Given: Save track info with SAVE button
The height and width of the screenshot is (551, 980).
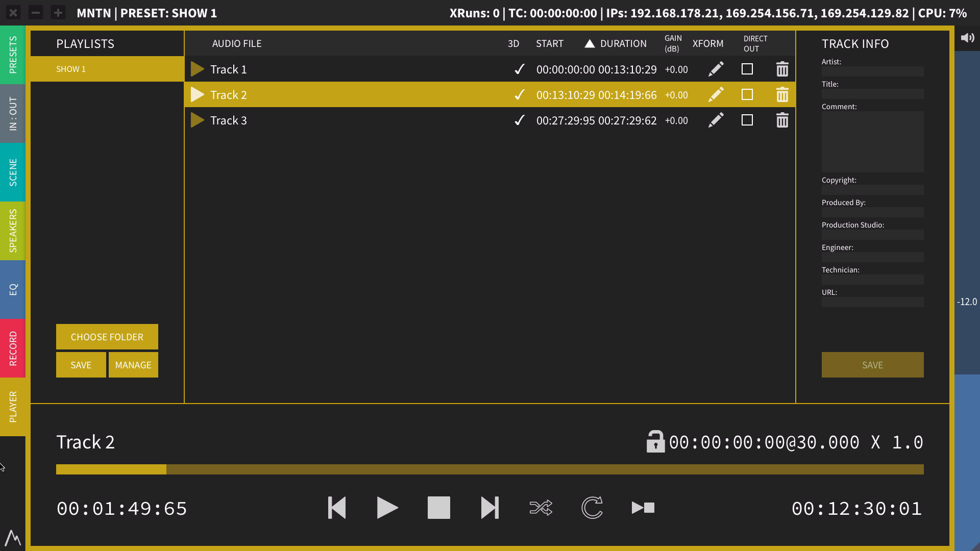Looking at the screenshot, I should pos(872,365).
